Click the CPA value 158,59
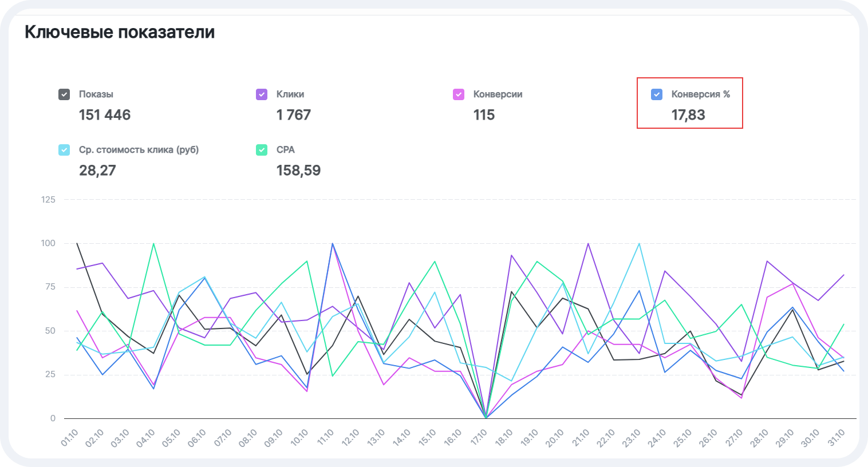Viewport: 868px width, 467px height. [298, 171]
